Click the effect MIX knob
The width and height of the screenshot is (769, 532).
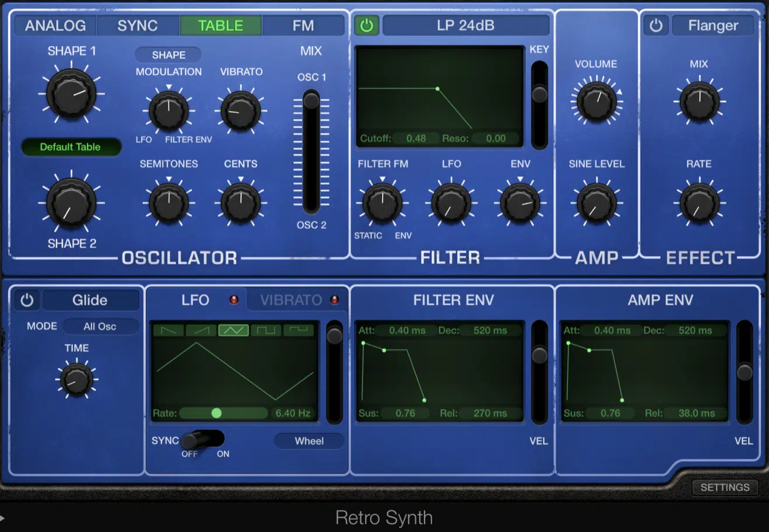699,101
